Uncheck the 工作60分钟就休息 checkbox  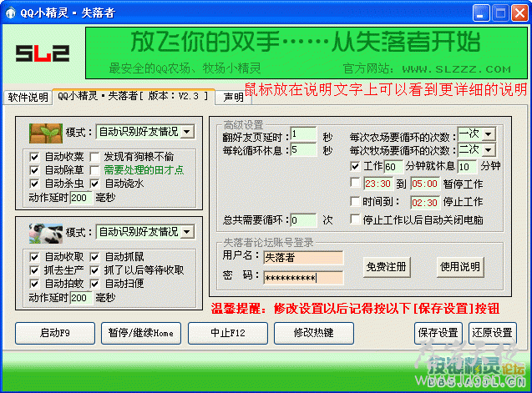tap(355, 167)
